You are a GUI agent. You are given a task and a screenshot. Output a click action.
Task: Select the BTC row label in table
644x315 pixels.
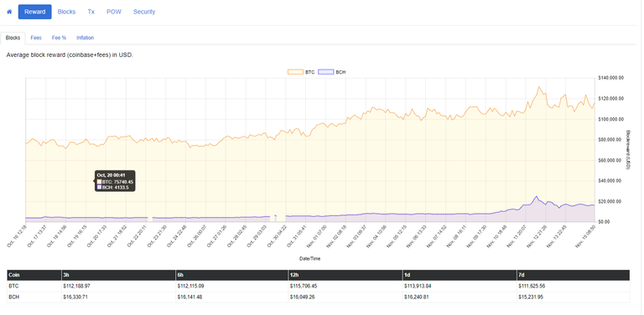pyautogui.click(x=13, y=286)
